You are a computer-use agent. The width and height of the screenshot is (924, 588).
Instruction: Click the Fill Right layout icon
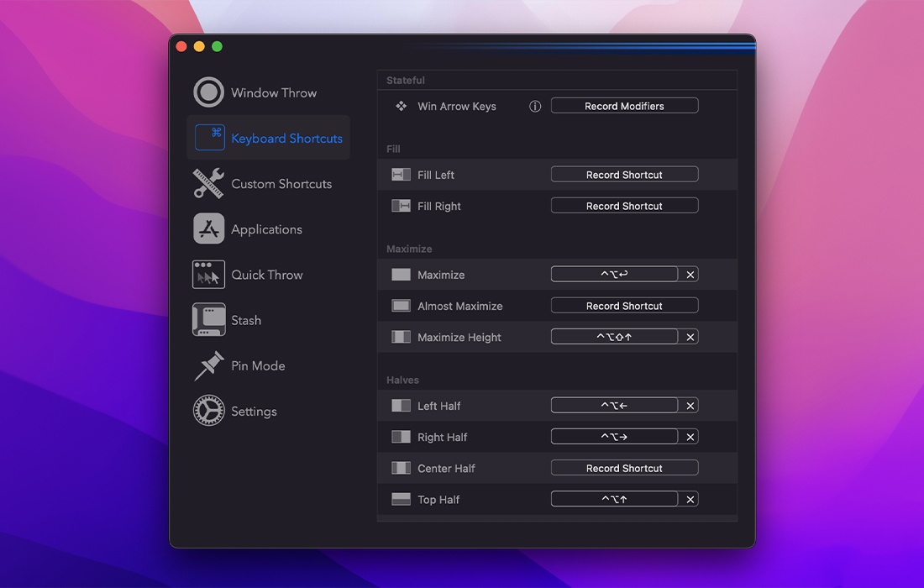[x=401, y=206]
